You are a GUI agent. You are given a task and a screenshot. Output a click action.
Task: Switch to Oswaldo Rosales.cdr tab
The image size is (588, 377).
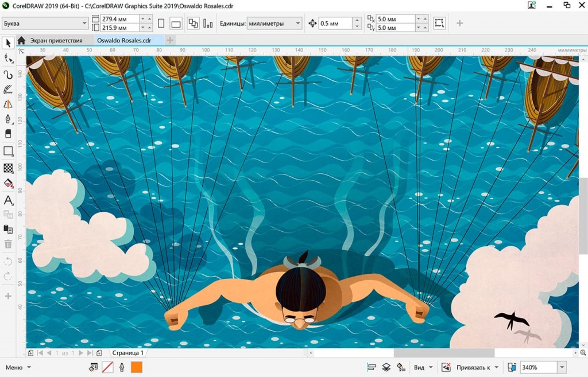click(124, 41)
